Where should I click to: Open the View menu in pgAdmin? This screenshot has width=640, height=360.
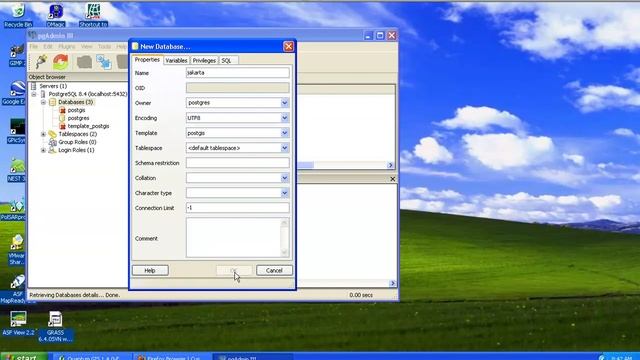(87, 47)
